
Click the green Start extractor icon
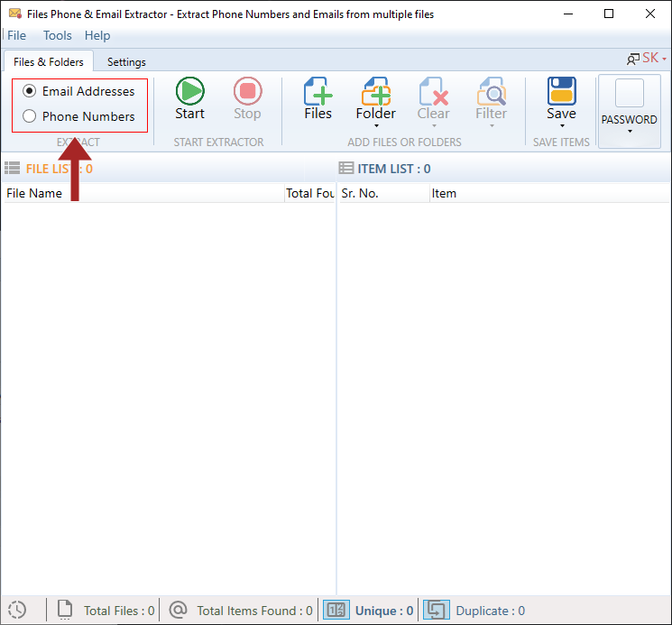[x=189, y=91]
